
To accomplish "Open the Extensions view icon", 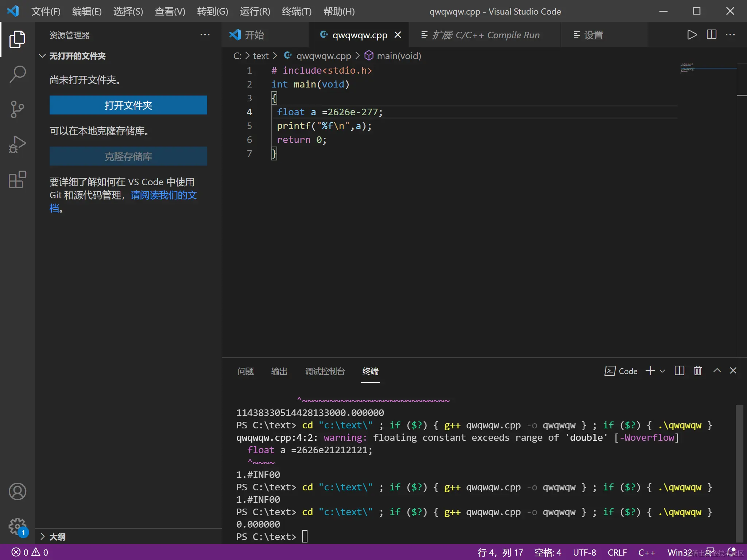I will [17, 179].
